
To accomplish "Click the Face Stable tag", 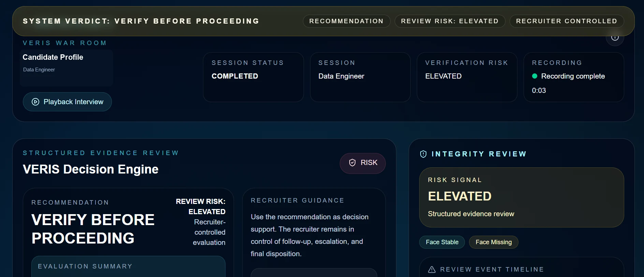I will tap(442, 242).
